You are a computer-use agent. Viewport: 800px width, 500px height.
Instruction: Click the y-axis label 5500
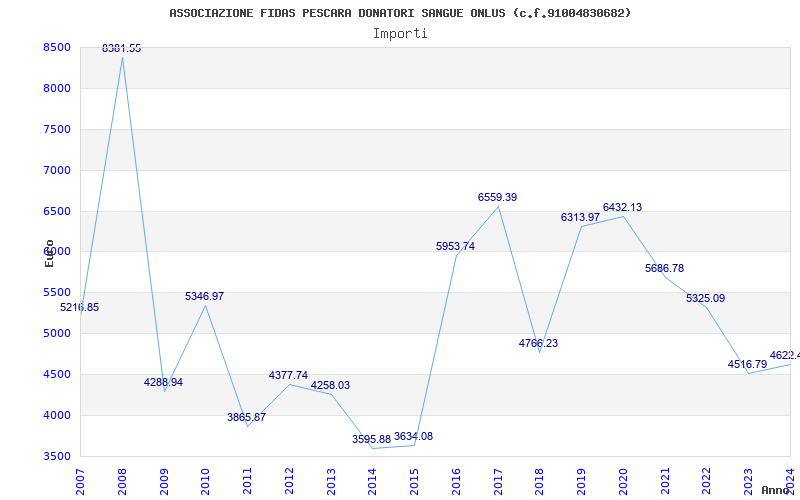57,292
